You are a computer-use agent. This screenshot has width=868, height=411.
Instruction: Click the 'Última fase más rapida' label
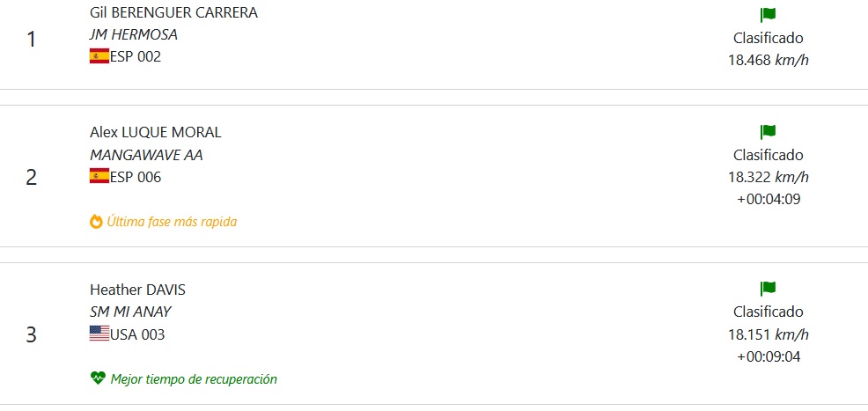pyautogui.click(x=172, y=222)
